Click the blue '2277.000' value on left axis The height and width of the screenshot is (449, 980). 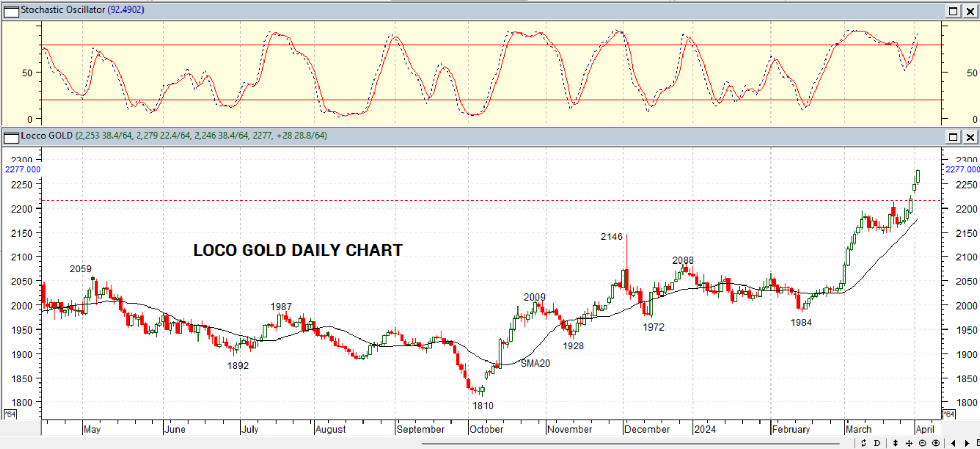click(x=23, y=169)
